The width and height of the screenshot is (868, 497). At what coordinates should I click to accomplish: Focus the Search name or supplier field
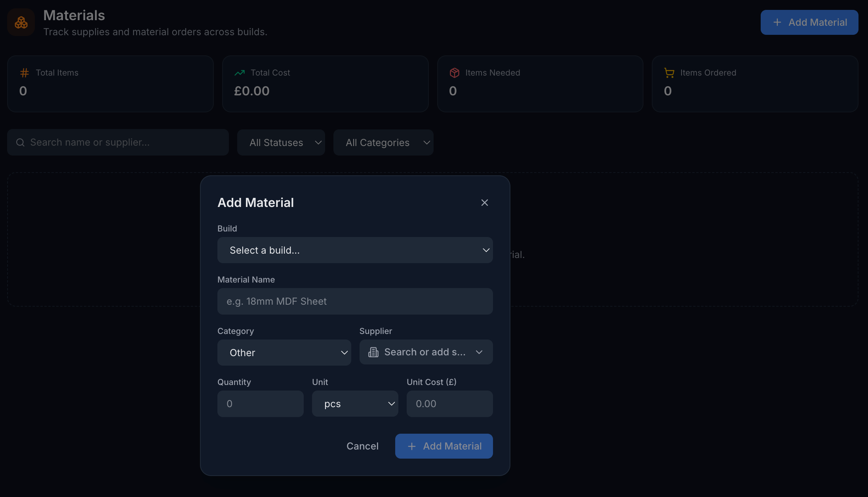click(118, 142)
